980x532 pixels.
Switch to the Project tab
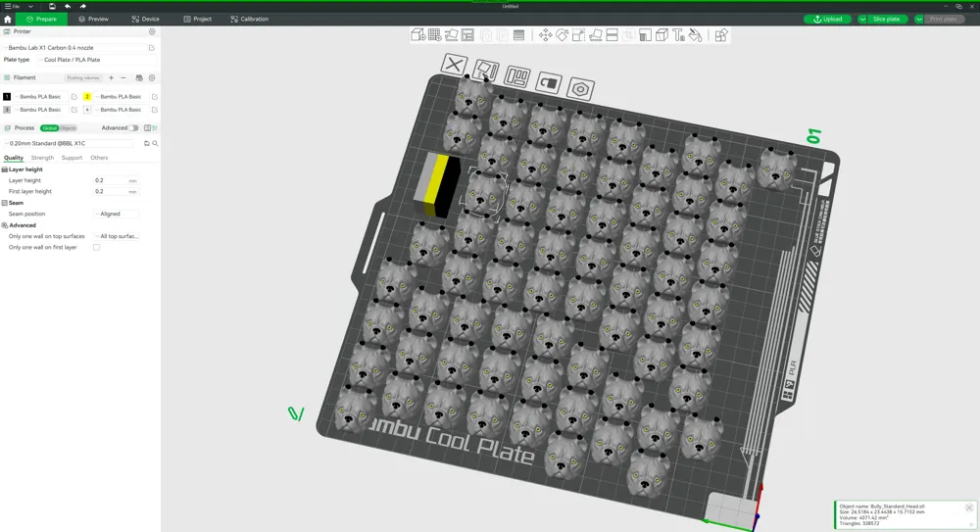point(198,19)
